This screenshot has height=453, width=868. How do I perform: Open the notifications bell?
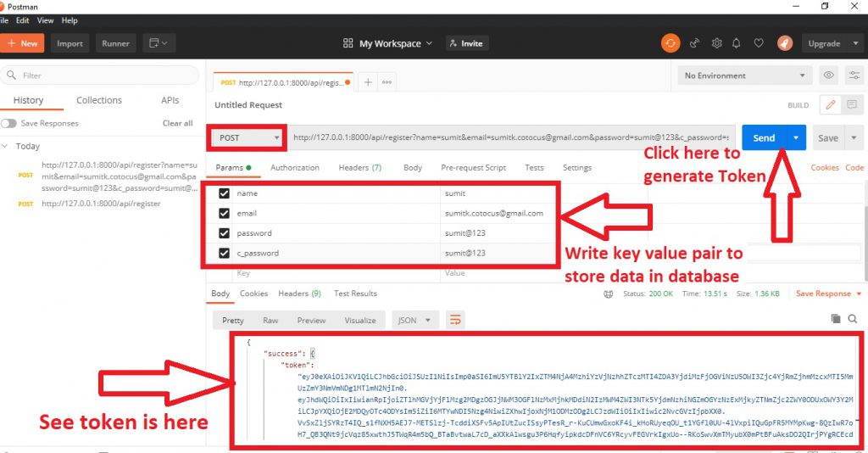pos(738,43)
